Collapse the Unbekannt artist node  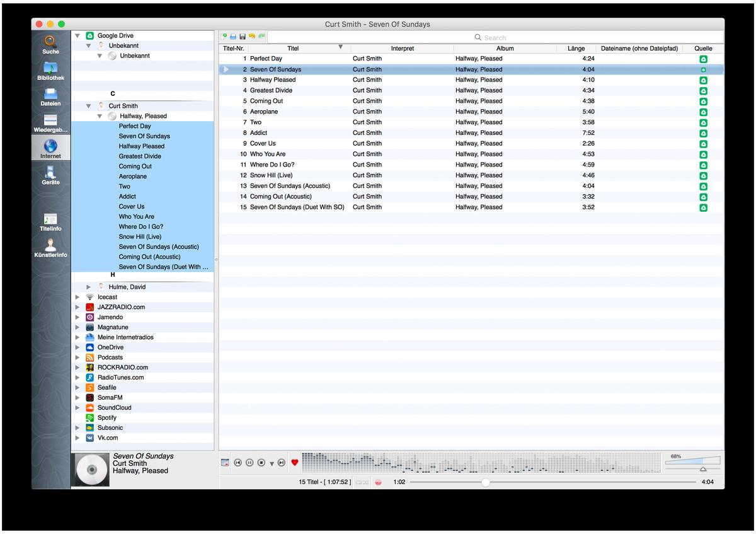coord(89,46)
